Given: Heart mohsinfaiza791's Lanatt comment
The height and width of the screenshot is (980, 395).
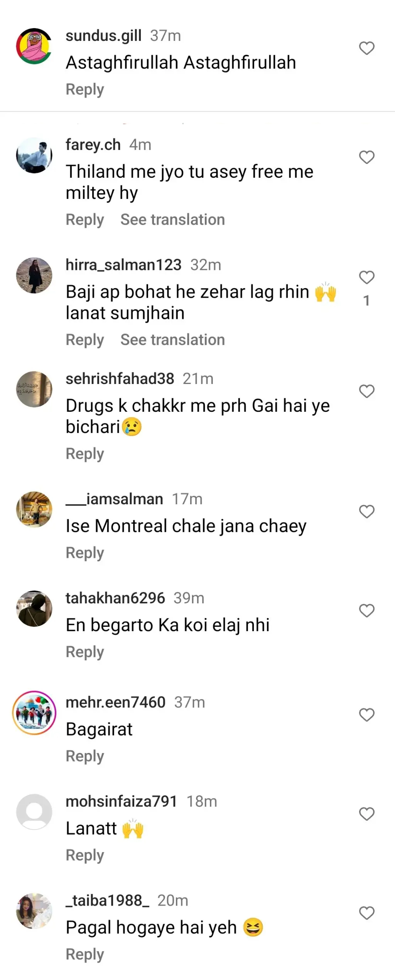Looking at the screenshot, I should click(366, 814).
